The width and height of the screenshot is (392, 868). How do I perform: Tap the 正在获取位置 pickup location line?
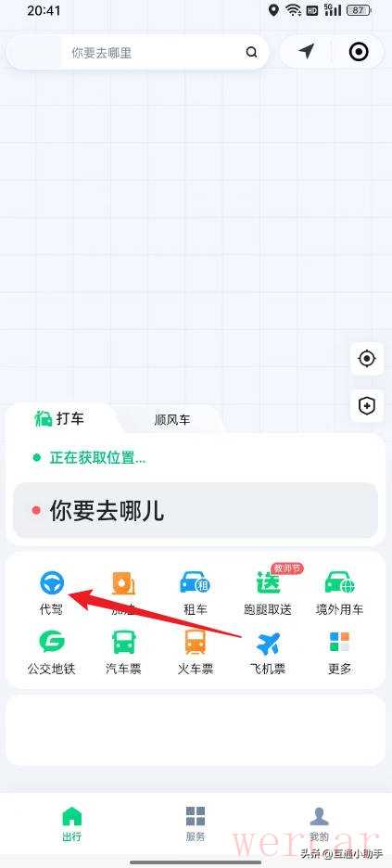(90, 458)
